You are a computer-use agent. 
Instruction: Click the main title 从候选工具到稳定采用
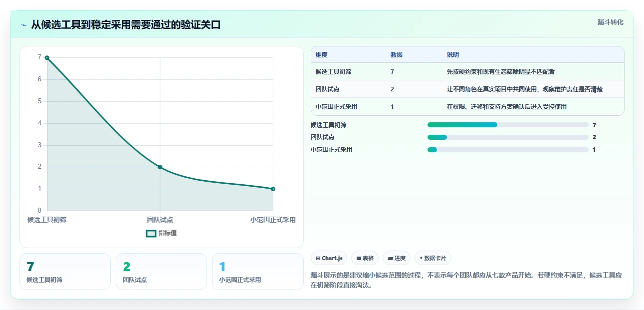point(126,25)
